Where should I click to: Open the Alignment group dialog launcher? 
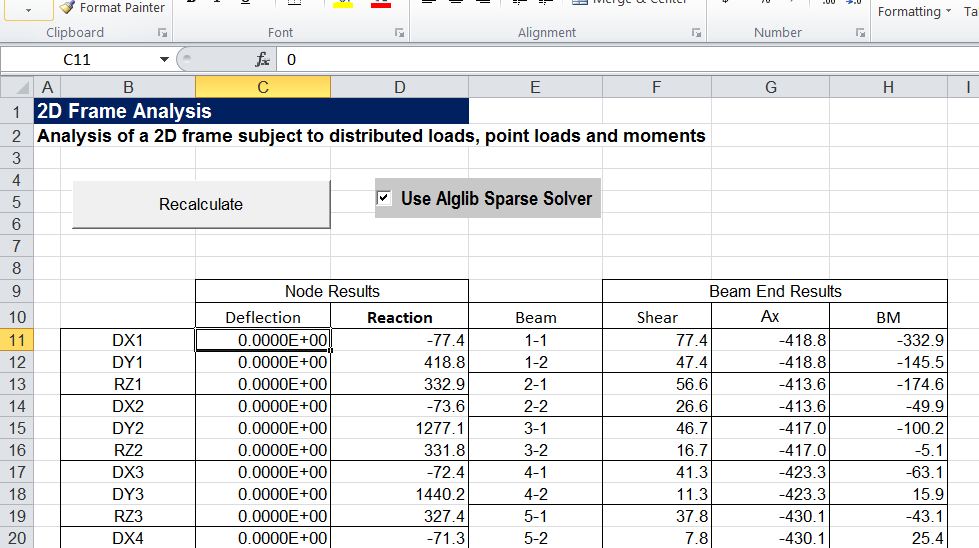pos(696,33)
